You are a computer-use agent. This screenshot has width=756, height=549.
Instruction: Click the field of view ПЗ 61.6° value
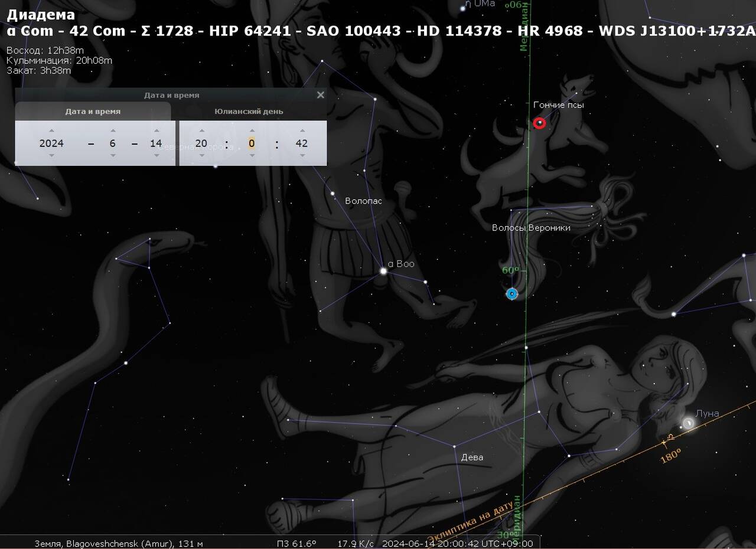point(296,543)
